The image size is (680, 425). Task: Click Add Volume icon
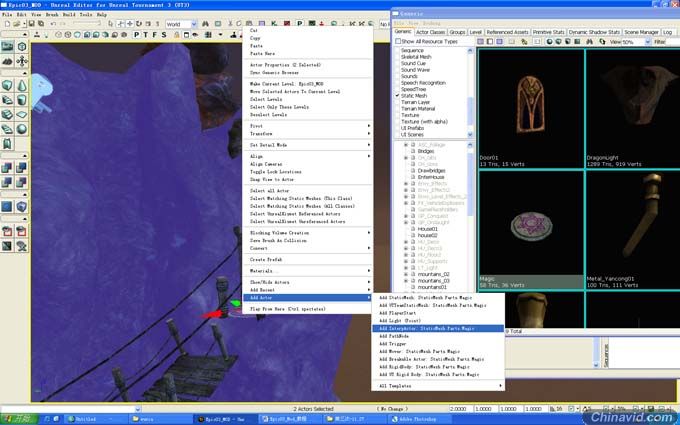pos(22,206)
